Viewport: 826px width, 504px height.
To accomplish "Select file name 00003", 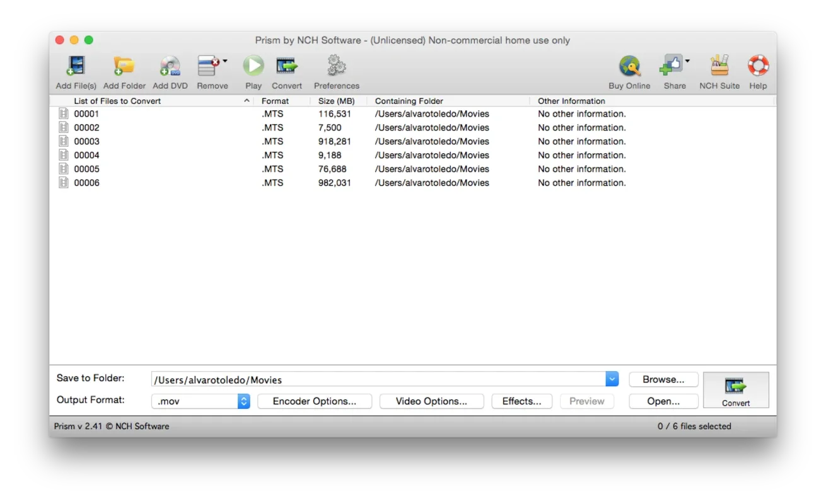I will coord(86,142).
